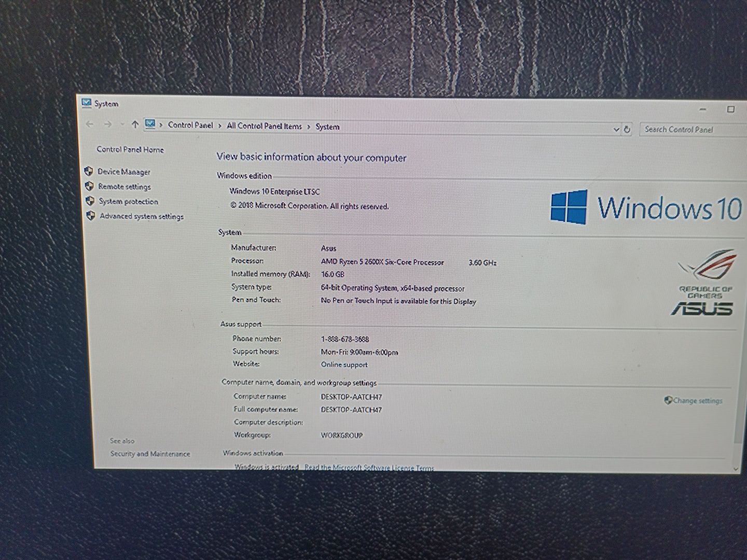Image resolution: width=747 pixels, height=560 pixels.
Task: Click the Search Control Panel box
Action: (x=693, y=130)
